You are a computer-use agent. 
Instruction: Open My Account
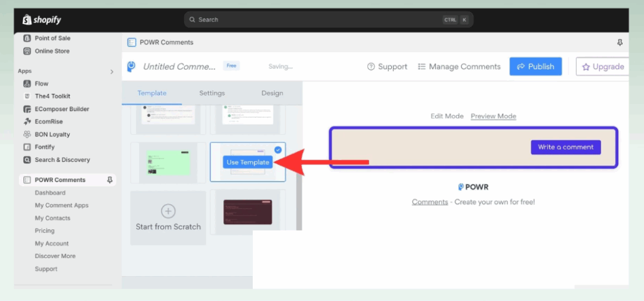tap(52, 244)
